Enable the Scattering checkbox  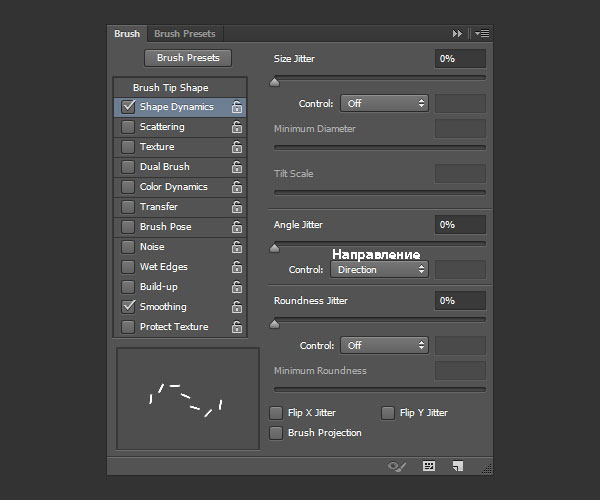coord(128,127)
